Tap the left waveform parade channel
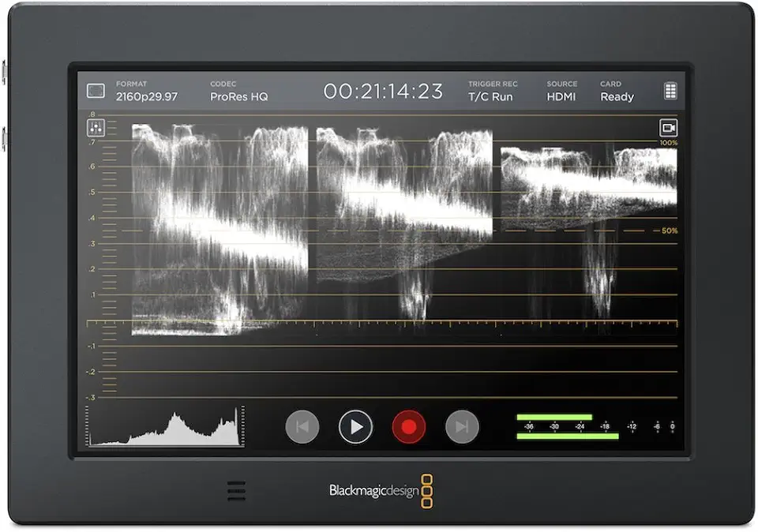Screen dimensions: 758x532 click(x=220, y=230)
